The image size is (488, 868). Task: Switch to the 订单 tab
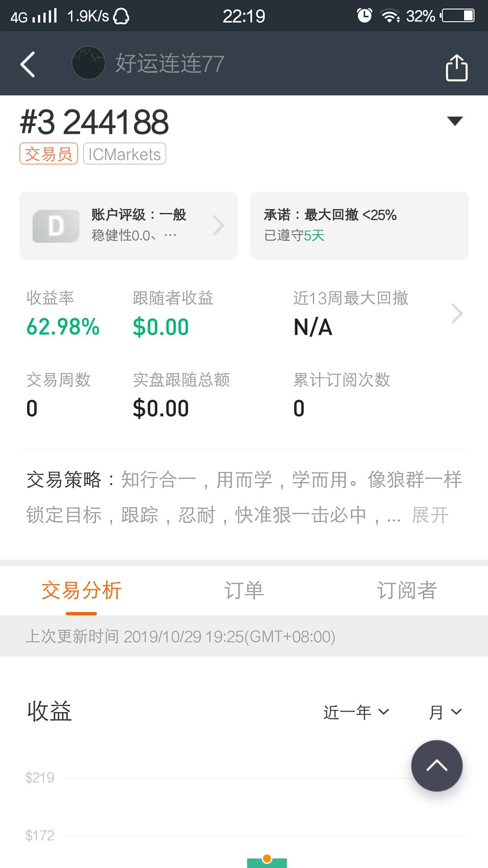pyautogui.click(x=244, y=590)
